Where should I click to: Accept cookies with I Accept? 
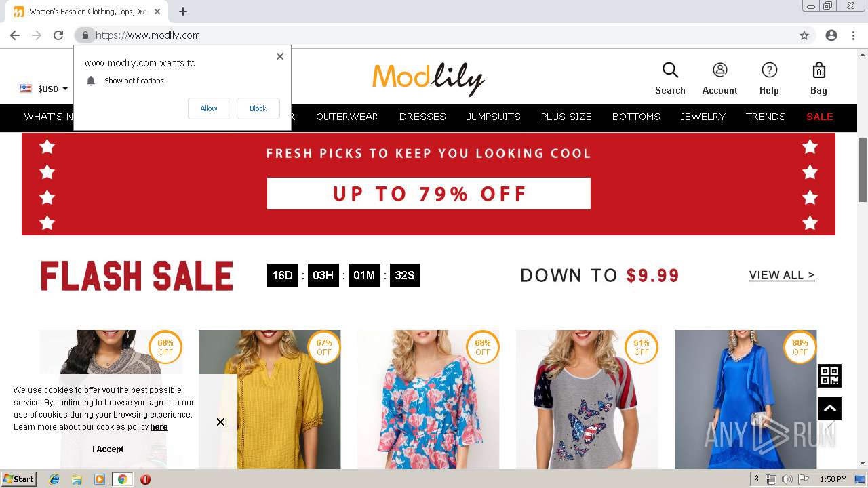pyautogui.click(x=108, y=449)
